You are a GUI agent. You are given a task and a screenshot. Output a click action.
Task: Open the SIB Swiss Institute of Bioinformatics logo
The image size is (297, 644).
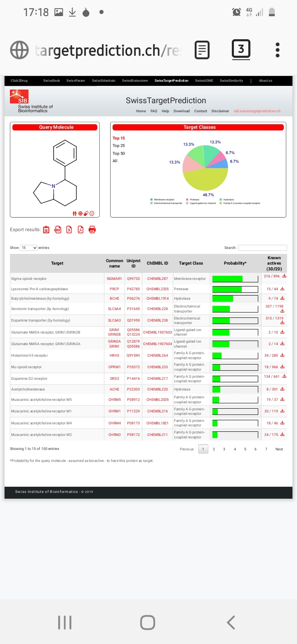click(31, 101)
